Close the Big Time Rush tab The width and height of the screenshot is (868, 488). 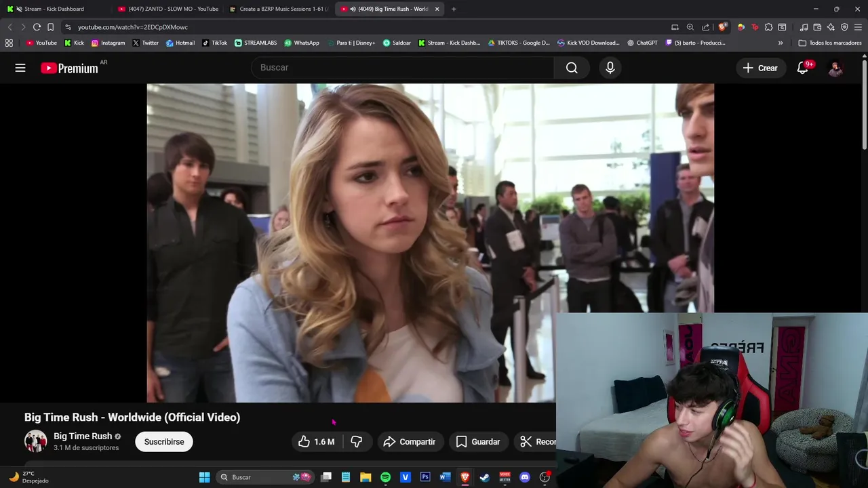click(437, 9)
